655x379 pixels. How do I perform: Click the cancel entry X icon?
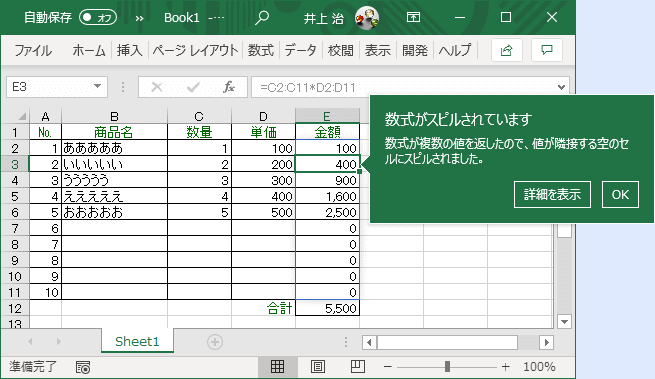pos(157,87)
